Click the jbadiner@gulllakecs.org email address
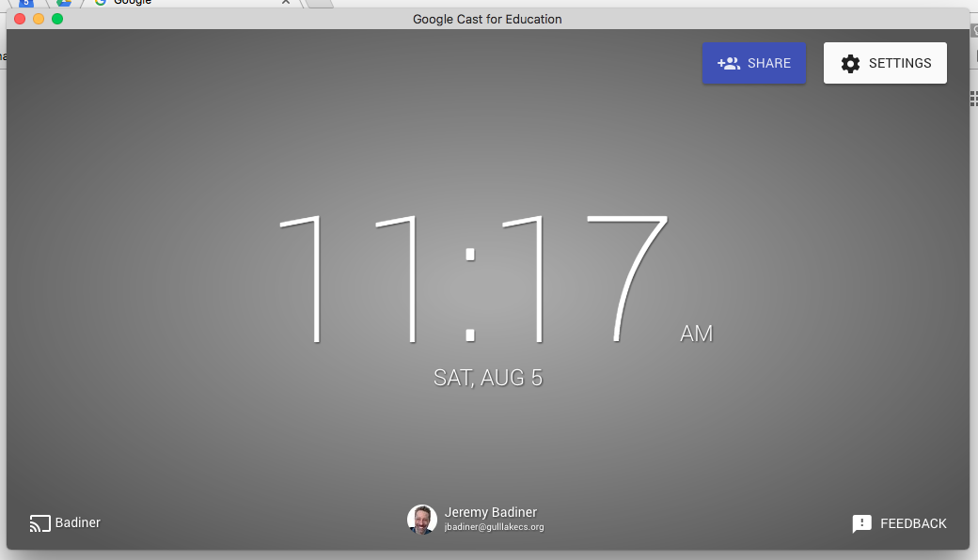 (494, 527)
